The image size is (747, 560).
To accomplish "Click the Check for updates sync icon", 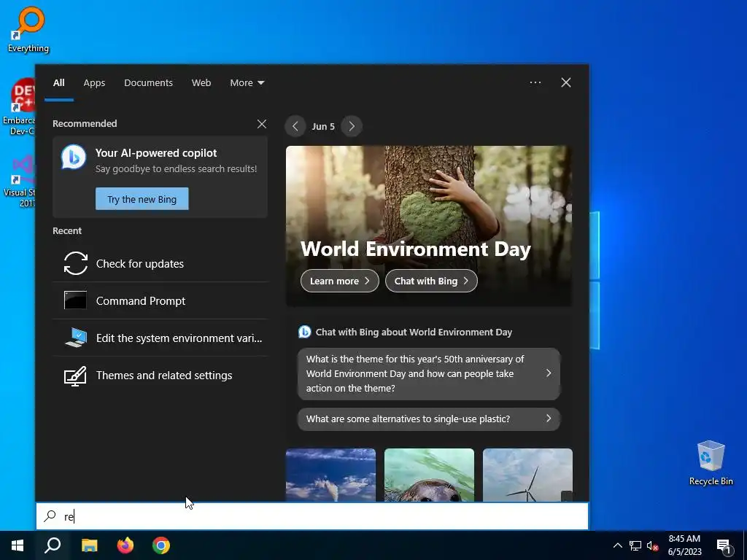I will pyautogui.click(x=76, y=263).
